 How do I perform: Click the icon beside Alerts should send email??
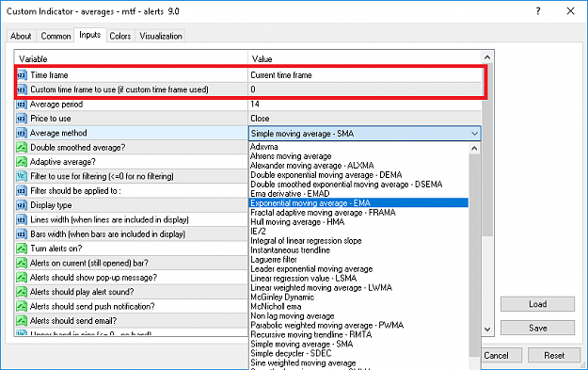pyautogui.click(x=22, y=321)
